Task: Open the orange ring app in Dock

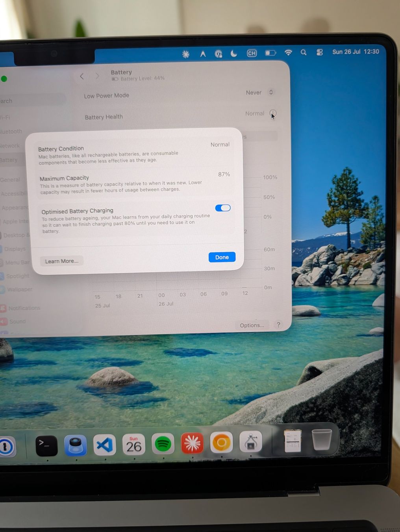Action: tap(221, 443)
